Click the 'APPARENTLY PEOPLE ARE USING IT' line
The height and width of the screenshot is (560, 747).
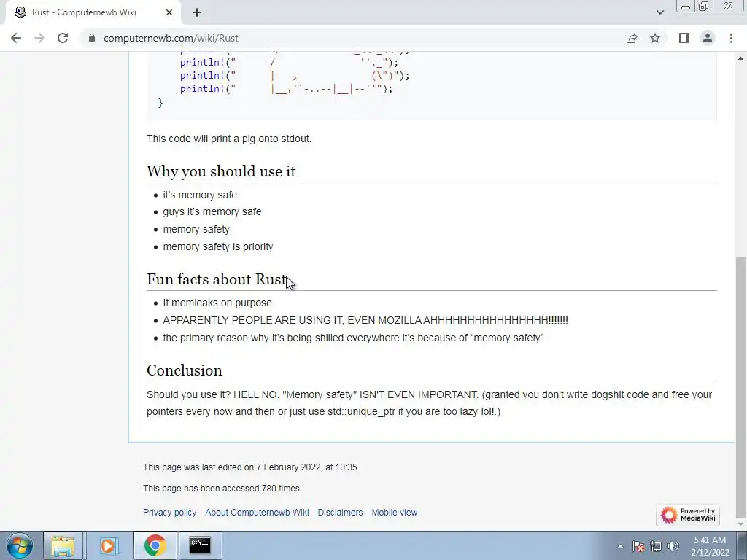(365, 320)
